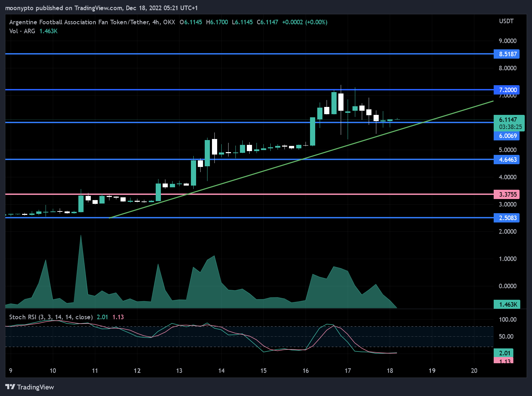Click the 8.5187 price level label
This screenshot has height=396, width=532.
coord(506,54)
